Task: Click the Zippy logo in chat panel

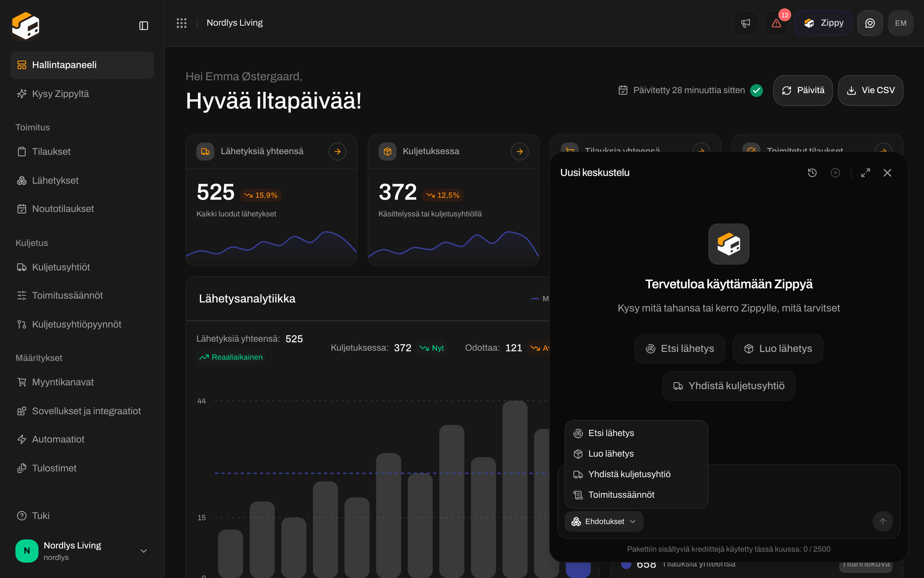Action: click(x=729, y=244)
